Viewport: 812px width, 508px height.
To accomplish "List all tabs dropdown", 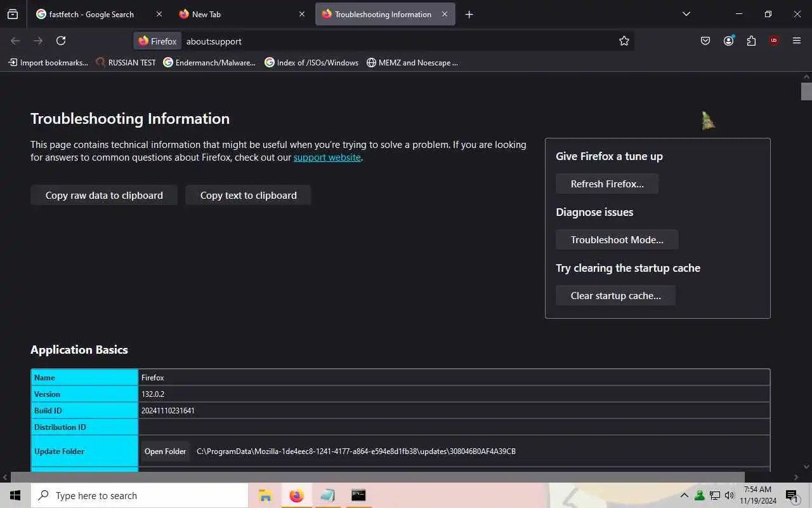I will (686, 14).
